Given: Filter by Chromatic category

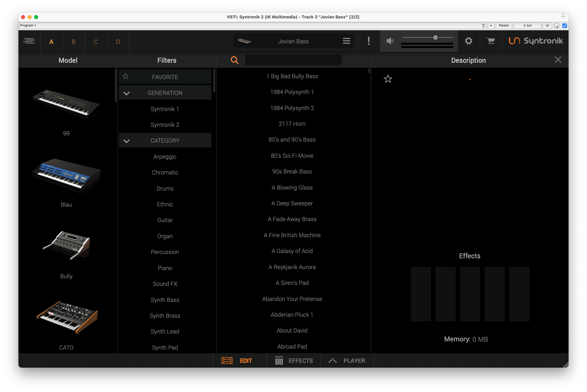Looking at the screenshot, I should point(165,173).
